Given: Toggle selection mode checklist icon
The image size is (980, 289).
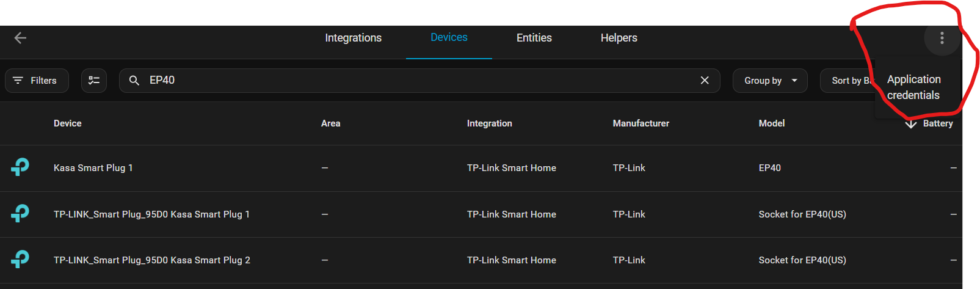Looking at the screenshot, I should pyautogui.click(x=94, y=80).
